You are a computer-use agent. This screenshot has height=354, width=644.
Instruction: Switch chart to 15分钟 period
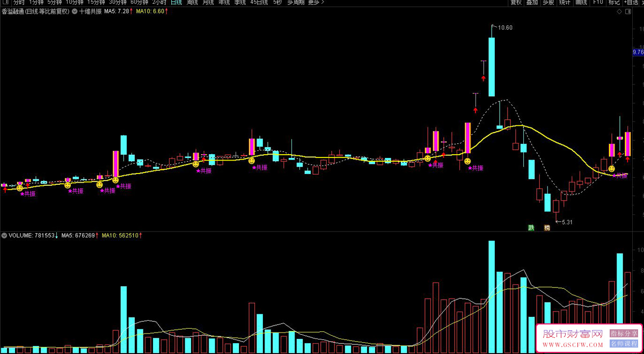click(96, 2)
